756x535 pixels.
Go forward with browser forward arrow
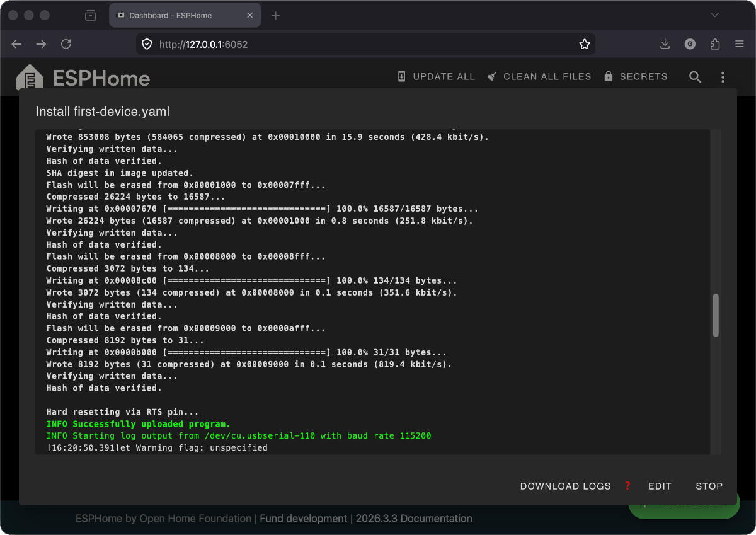tap(41, 44)
